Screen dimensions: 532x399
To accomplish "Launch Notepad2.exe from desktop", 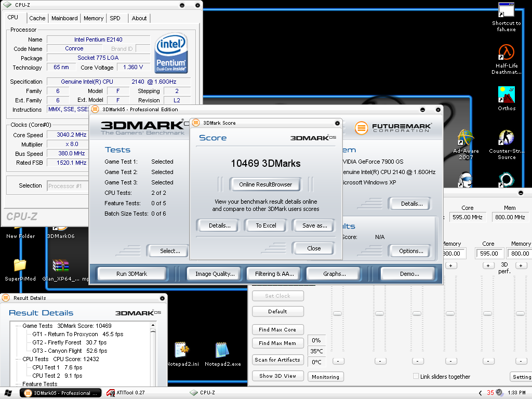I will point(222,354).
